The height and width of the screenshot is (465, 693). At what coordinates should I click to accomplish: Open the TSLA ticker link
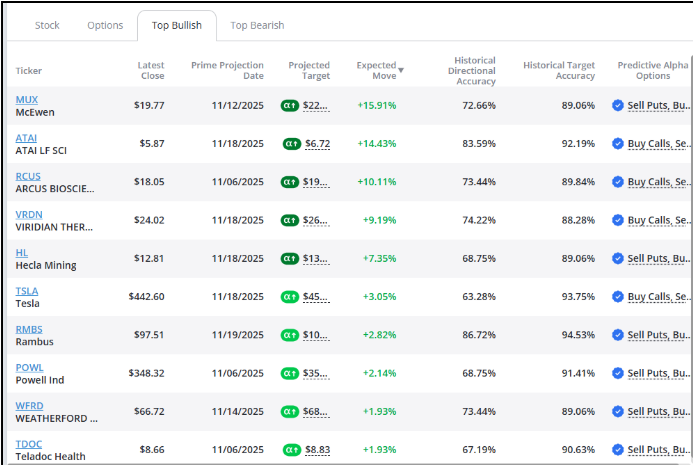(27, 291)
